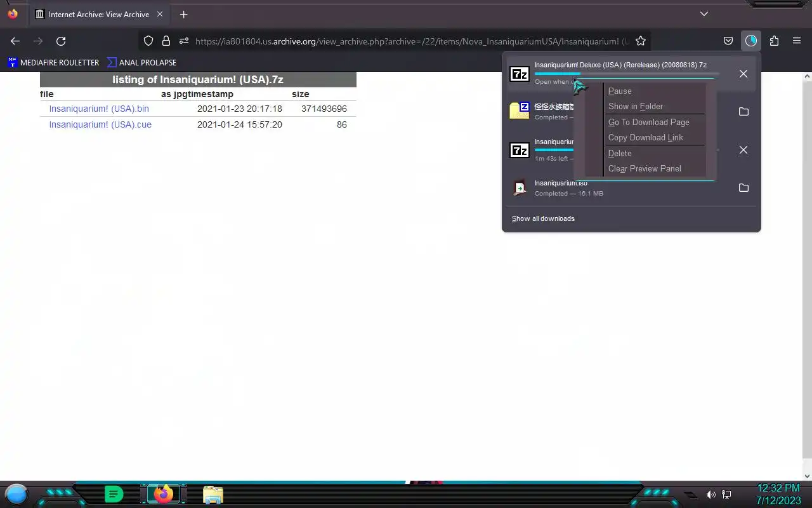Click the 7z icon of Deluxe download
The height and width of the screenshot is (508, 812).
520,74
